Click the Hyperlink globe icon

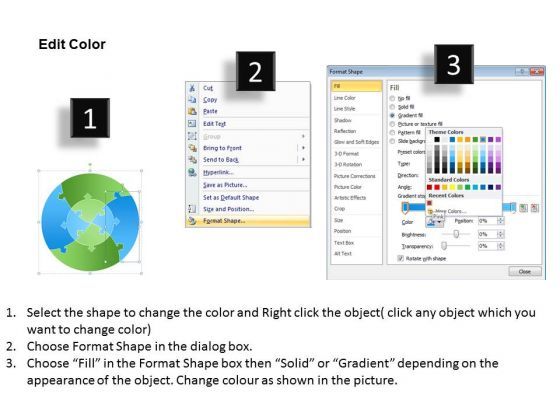192,172
